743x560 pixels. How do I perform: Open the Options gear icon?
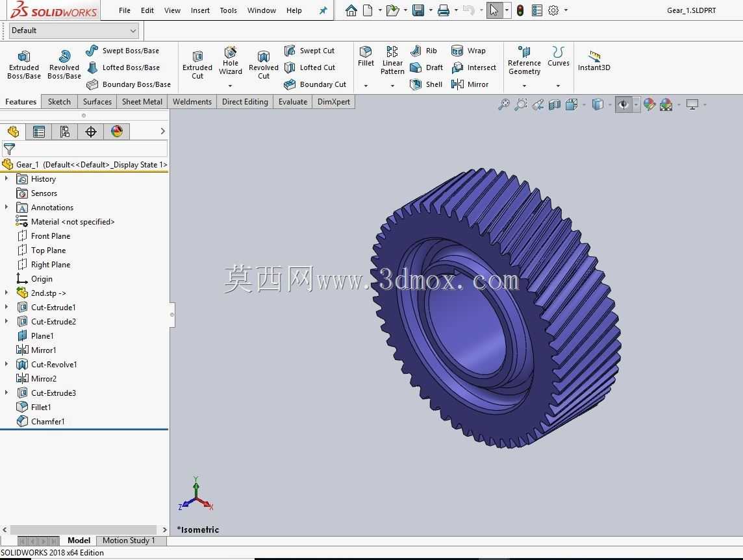(553, 10)
